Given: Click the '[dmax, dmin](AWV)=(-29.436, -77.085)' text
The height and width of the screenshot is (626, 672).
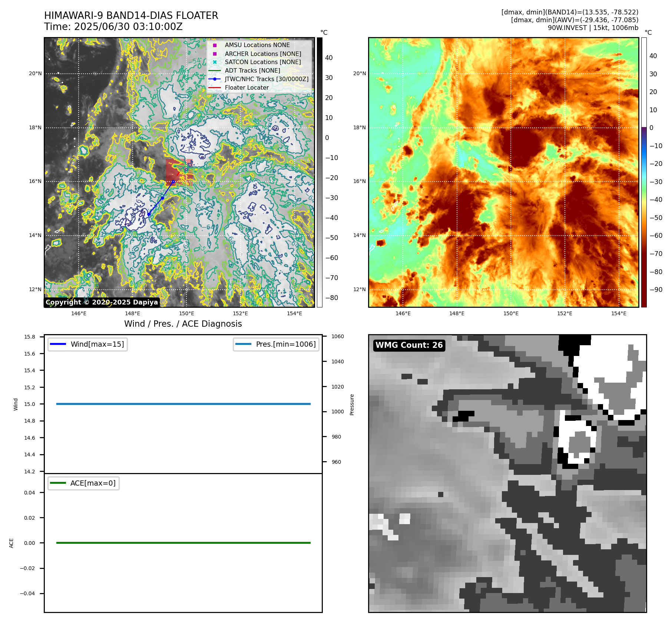Looking at the screenshot, I should [x=575, y=20].
